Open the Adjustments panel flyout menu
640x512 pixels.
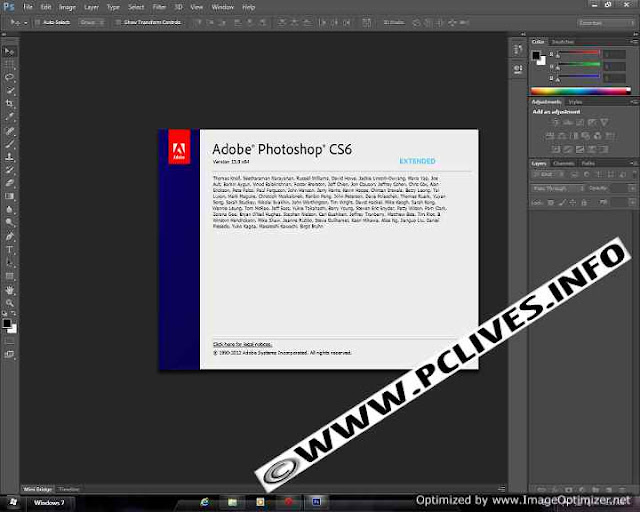(x=634, y=102)
